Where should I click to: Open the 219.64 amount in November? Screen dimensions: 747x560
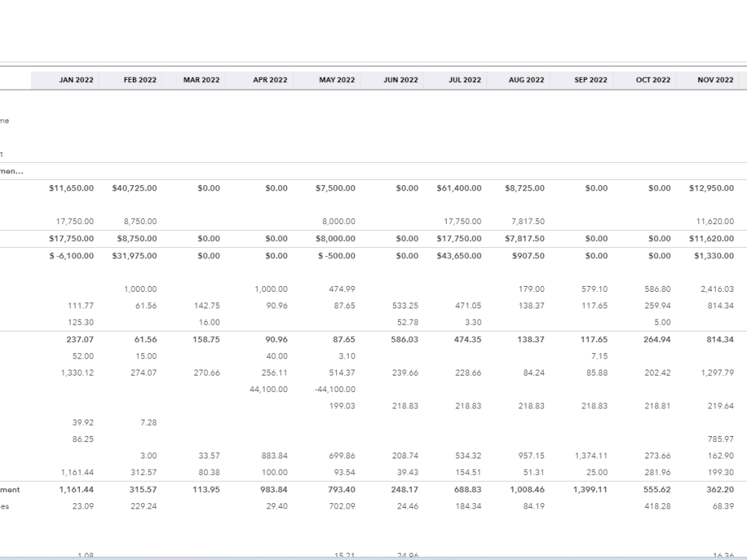pyautogui.click(x=720, y=406)
